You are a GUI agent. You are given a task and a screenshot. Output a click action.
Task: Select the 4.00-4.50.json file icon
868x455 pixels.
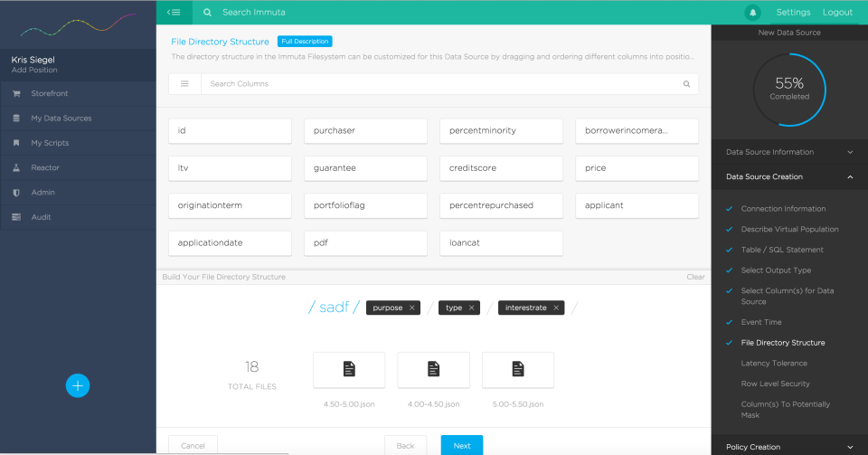[433, 370]
